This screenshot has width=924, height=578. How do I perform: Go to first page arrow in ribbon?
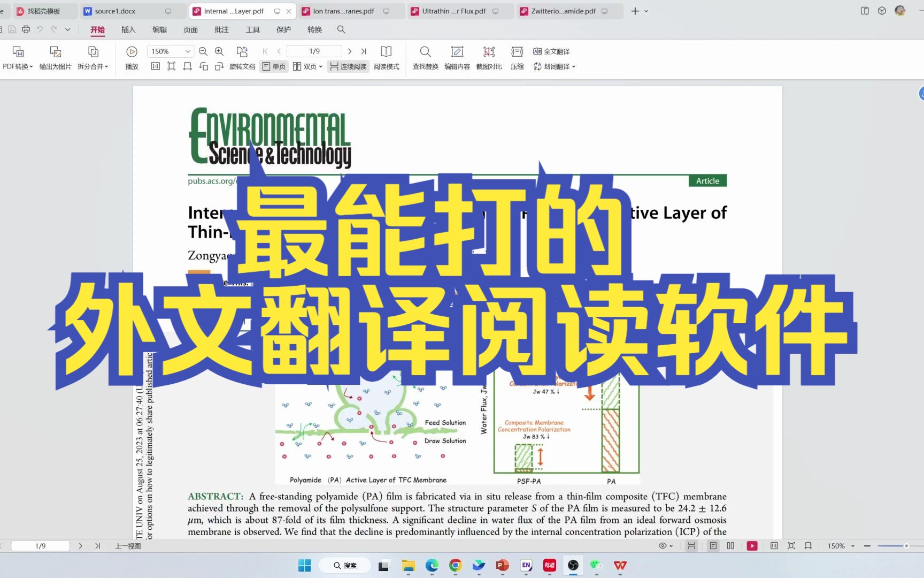point(265,51)
